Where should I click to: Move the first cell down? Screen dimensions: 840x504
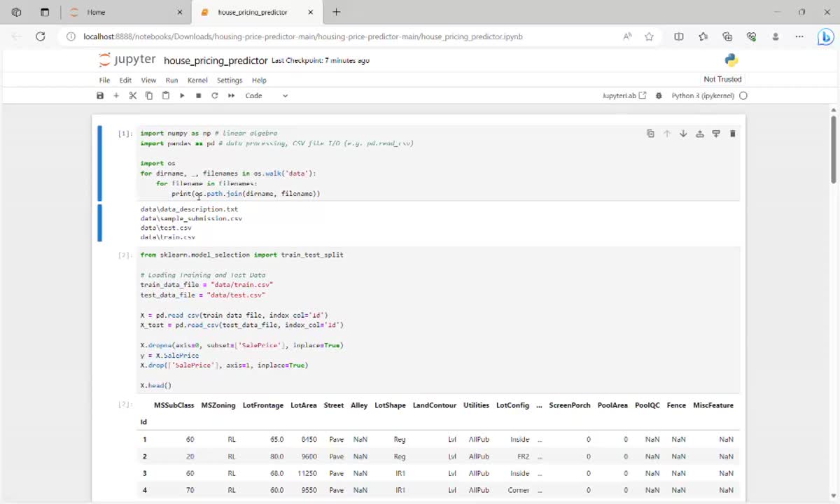click(x=683, y=134)
